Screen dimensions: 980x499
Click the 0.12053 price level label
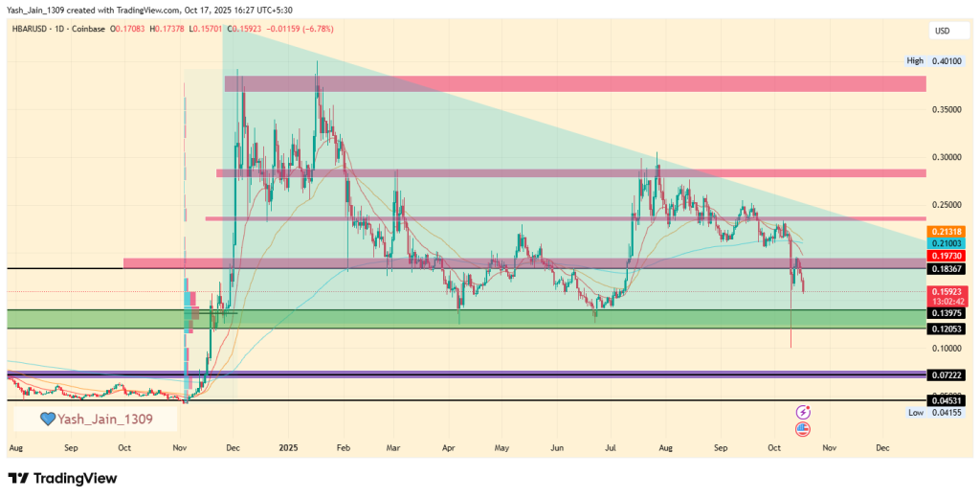pyautogui.click(x=947, y=329)
